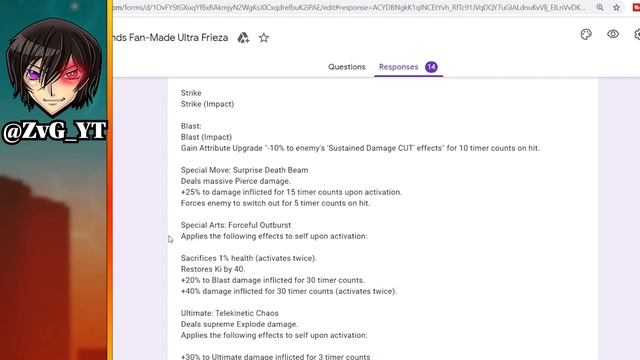Click '+40% damage inflicted for 30' line
The height and width of the screenshot is (360, 640).
click(x=289, y=291)
